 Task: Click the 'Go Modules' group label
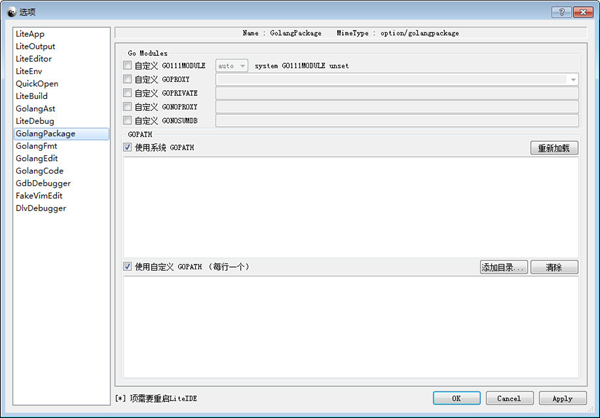coord(147,53)
